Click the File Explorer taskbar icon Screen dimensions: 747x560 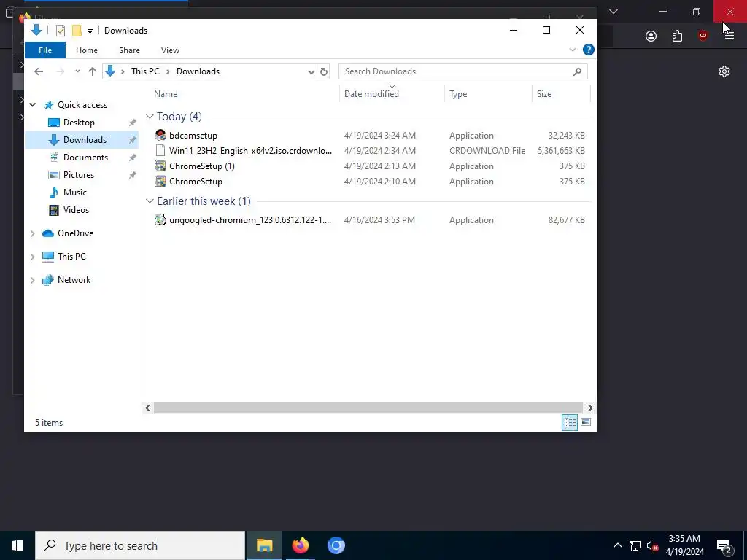(264, 545)
